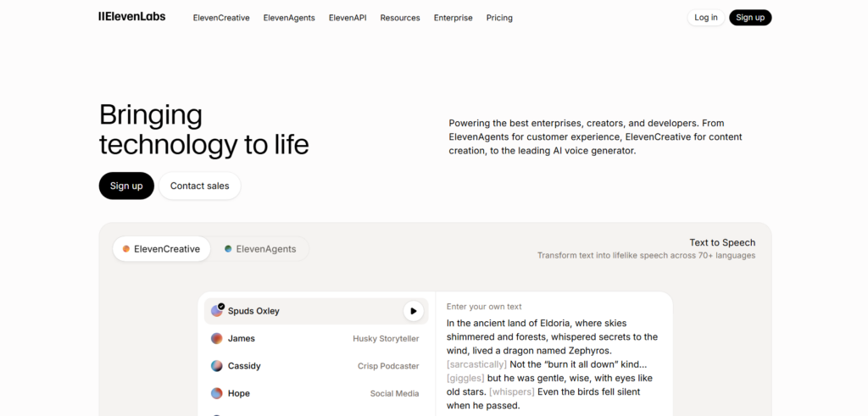Open the ElevenAPI navigation menu
The height and width of the screenshot is (416, 868).
(348, 18)
